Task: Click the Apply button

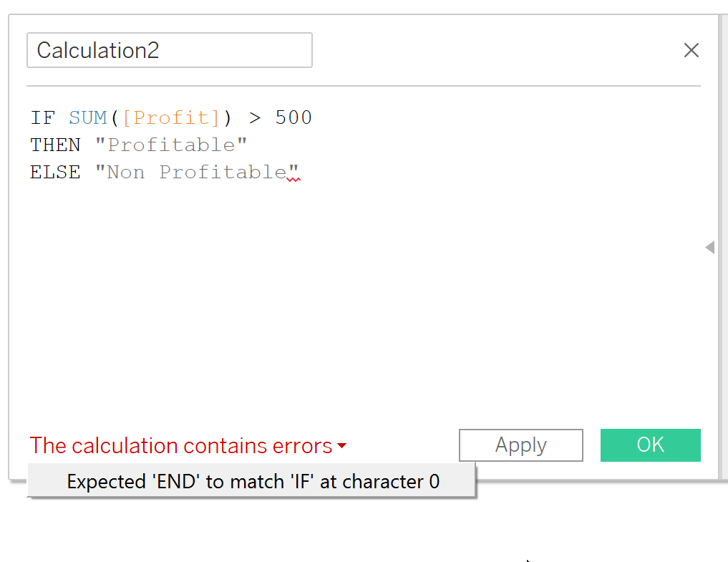Action: (x=520, y=445)
